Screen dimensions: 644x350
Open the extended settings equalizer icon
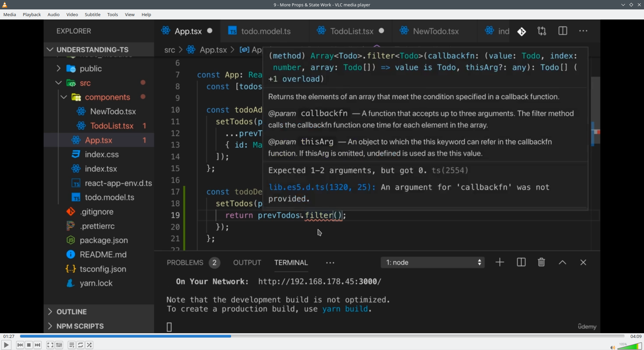pyautogui.click(x=59, y=345)
